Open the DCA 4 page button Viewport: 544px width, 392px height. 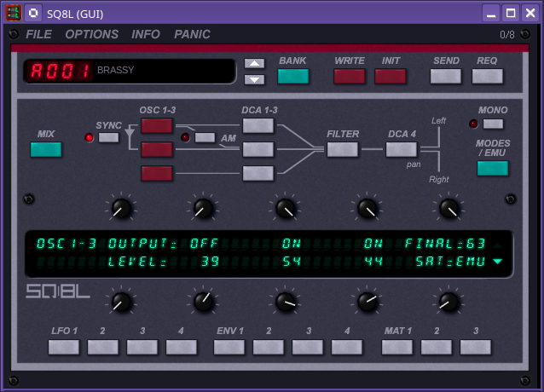point(402,149)
